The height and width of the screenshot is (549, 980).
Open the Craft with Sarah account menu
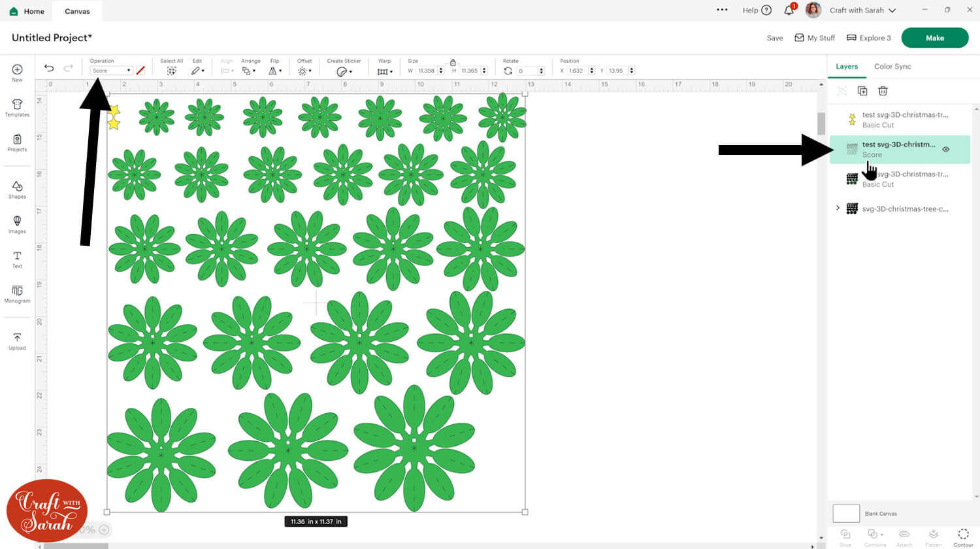[x=862, y=10]
